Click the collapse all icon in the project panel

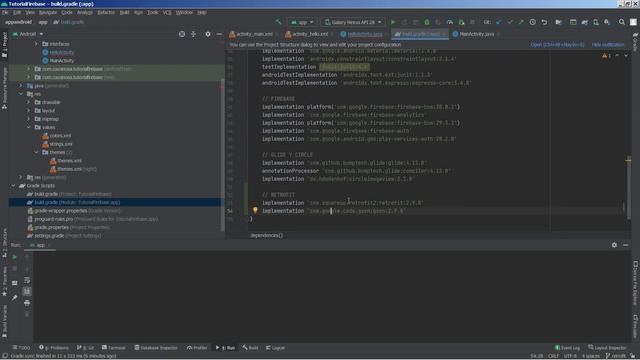click(x=193, y=34)
